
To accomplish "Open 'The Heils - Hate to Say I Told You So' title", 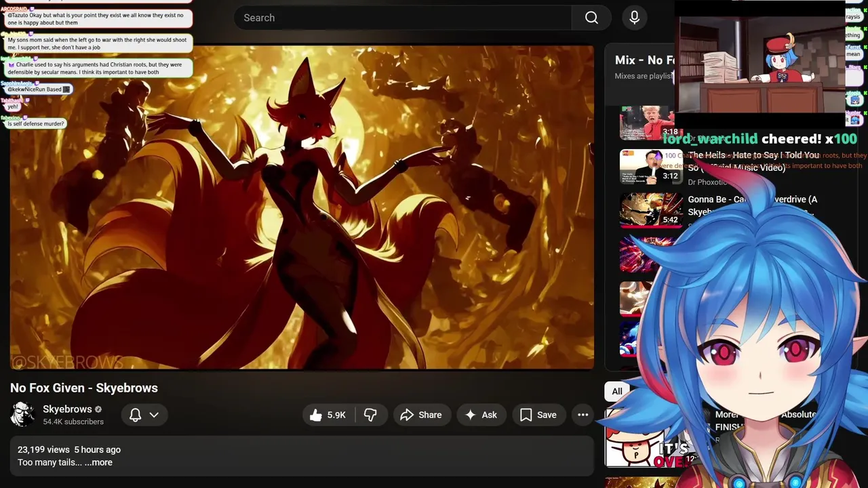I will coord(753,161).
